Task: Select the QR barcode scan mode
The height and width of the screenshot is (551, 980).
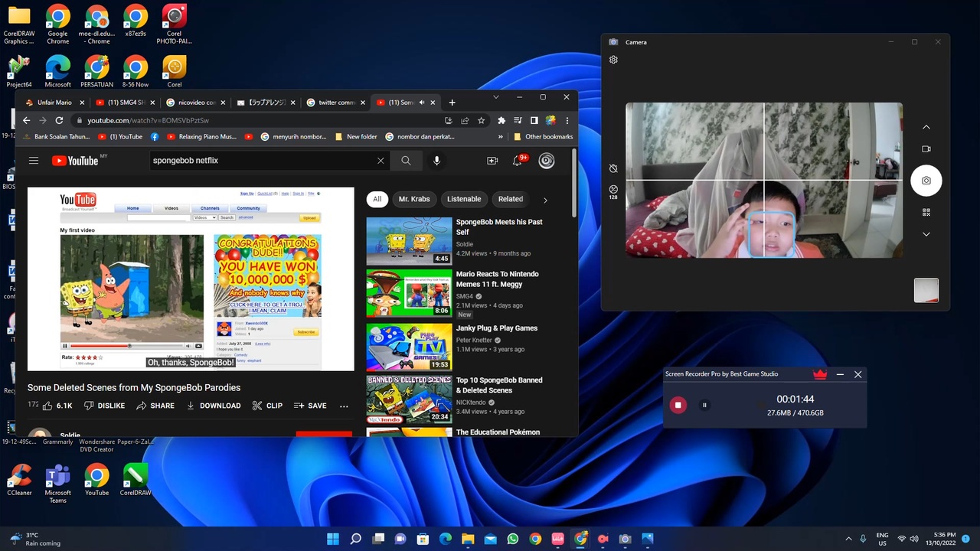Action: [x=926, y=212]
